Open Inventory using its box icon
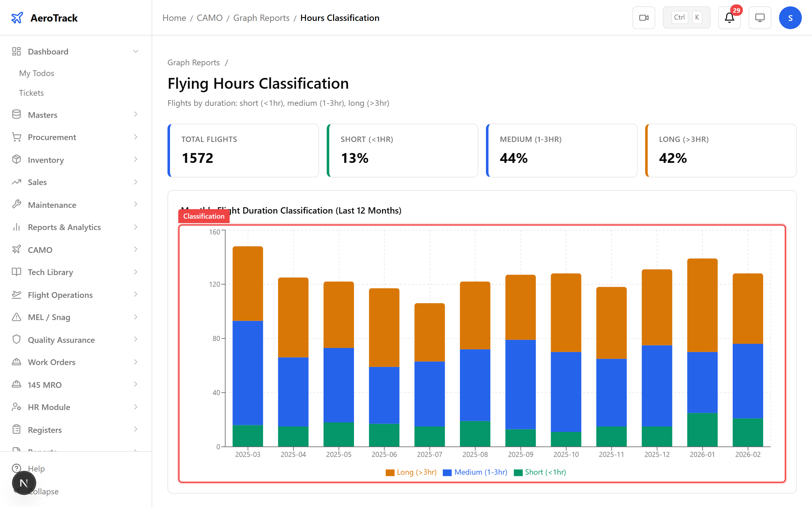This screenshot has height=507, width=812. click(x=16, y=160)
